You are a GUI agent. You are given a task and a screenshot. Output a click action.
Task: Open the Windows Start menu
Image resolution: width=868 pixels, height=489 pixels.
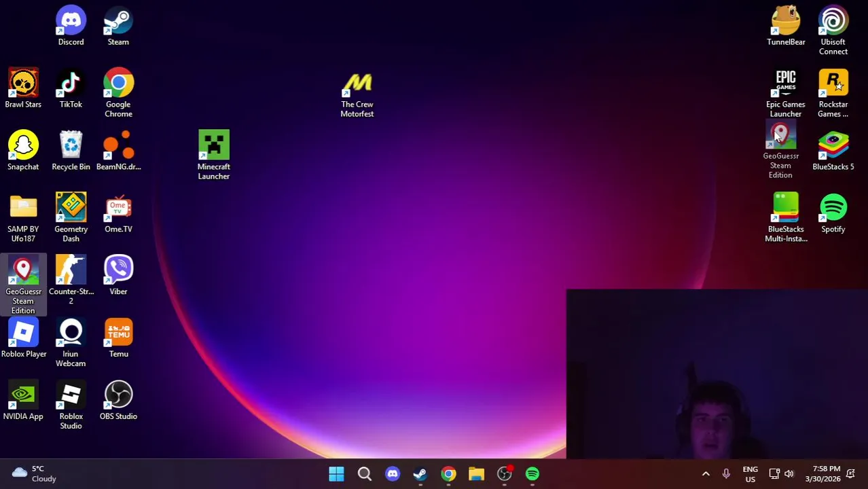pos(336,473)
